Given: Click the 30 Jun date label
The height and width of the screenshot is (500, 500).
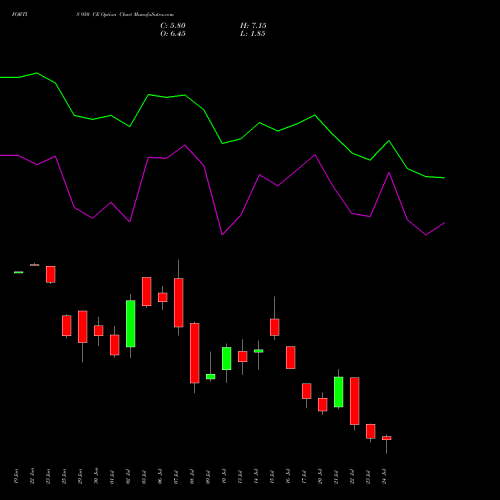Looking at the screenshot, I should tap(96, 476).
